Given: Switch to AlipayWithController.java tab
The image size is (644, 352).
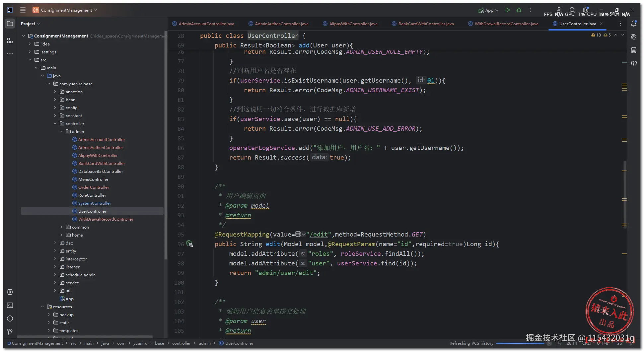Looking at the screenshot, I should pos(350,24).
